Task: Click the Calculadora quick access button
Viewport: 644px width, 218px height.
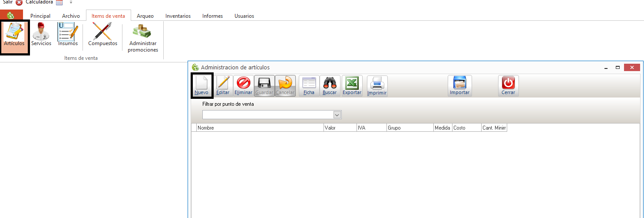Action: pyautogui.click(x=39, y=3)
